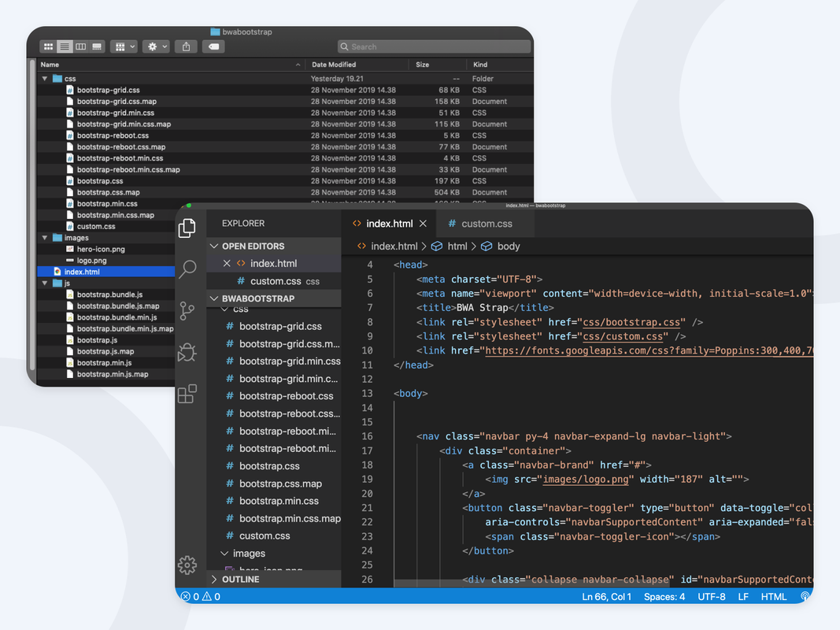Click the HTML language mode indicator
This screenshot has width=840, height=630.
click(774, 596)
